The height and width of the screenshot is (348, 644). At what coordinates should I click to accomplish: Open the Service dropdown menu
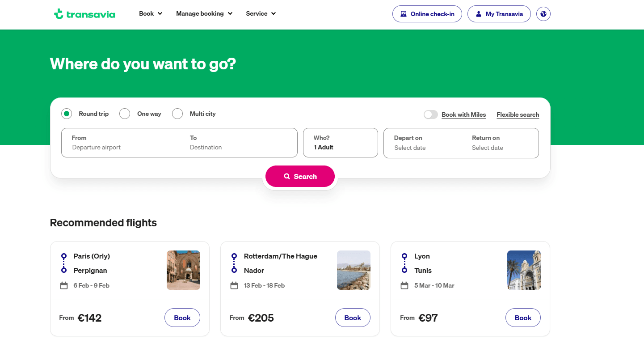[x=261, y=14]
